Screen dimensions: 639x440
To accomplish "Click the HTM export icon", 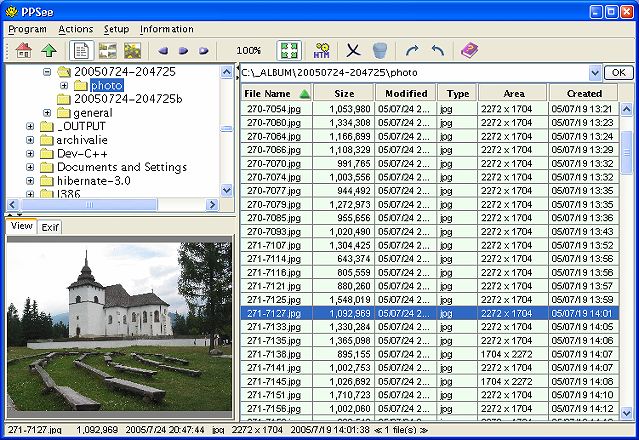I will (321, 50).
